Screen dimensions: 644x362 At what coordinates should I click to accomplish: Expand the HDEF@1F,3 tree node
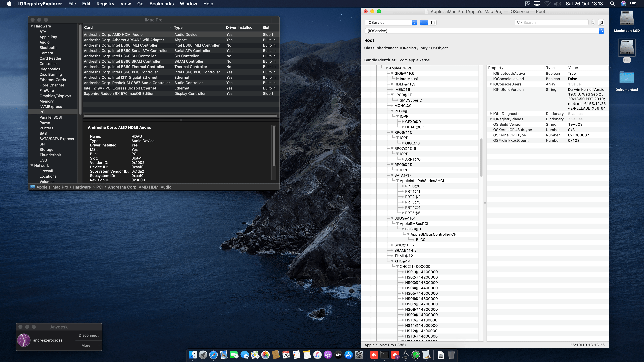pyautogui.click(x=392, y=84)
